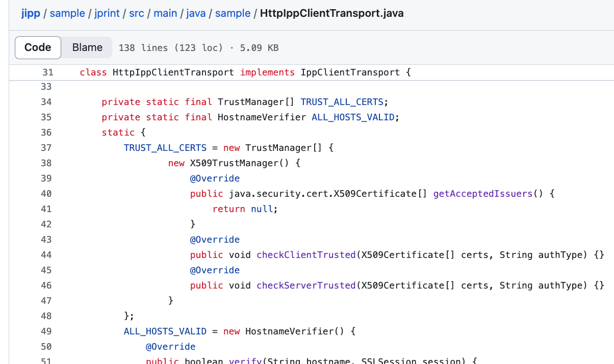This screenshot has width=614, height=364.
Task: Click the checkServerTrusted method name
Action: [x=306, y=285]
